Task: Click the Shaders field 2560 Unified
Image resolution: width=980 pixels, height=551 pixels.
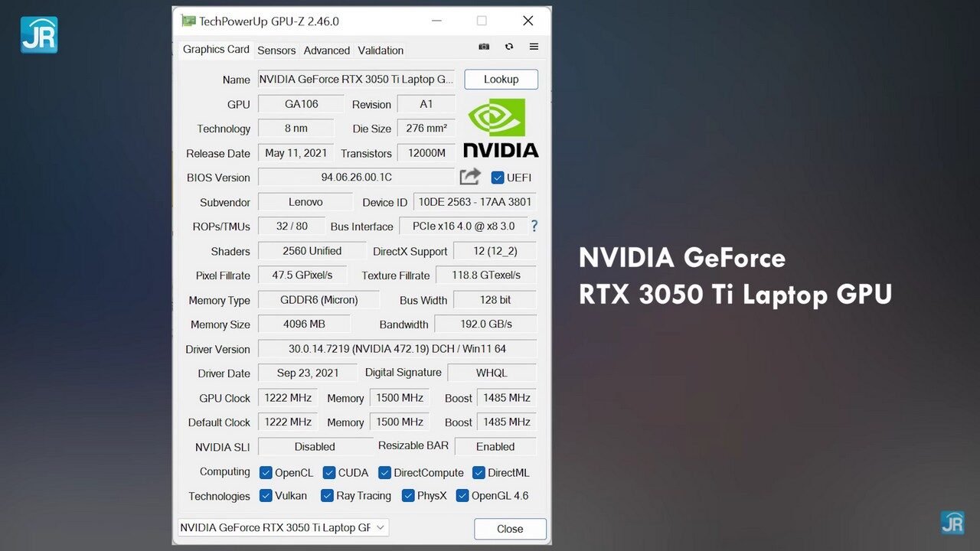Action: pyautogui.click(x=312, y=251)
